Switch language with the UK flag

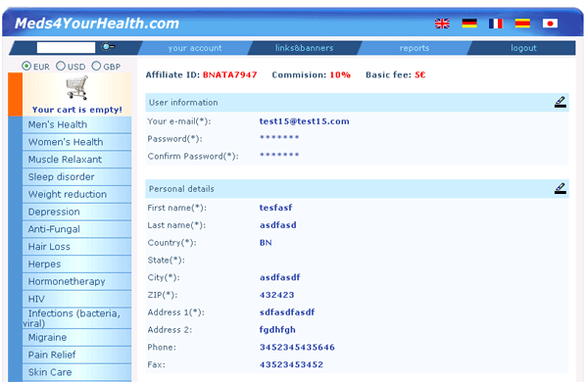click(442, 24)
